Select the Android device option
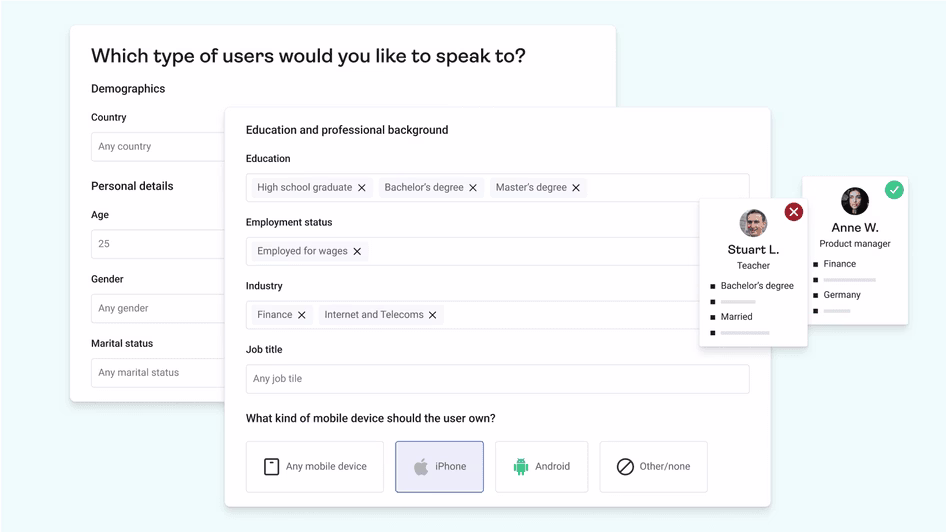 click(541, 467)
